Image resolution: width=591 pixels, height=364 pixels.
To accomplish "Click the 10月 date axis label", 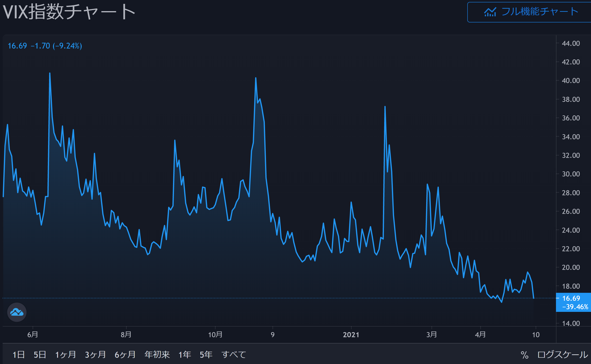I will [215, 335].
